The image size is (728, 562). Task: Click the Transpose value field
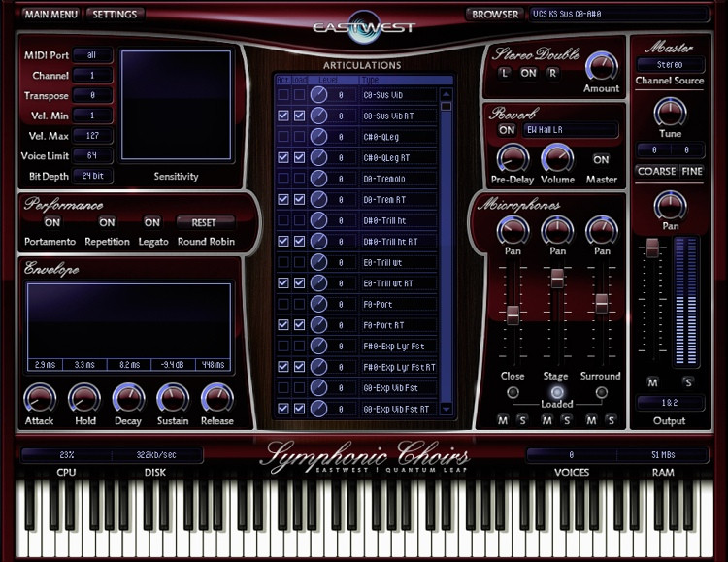click(x=92, y=95)
